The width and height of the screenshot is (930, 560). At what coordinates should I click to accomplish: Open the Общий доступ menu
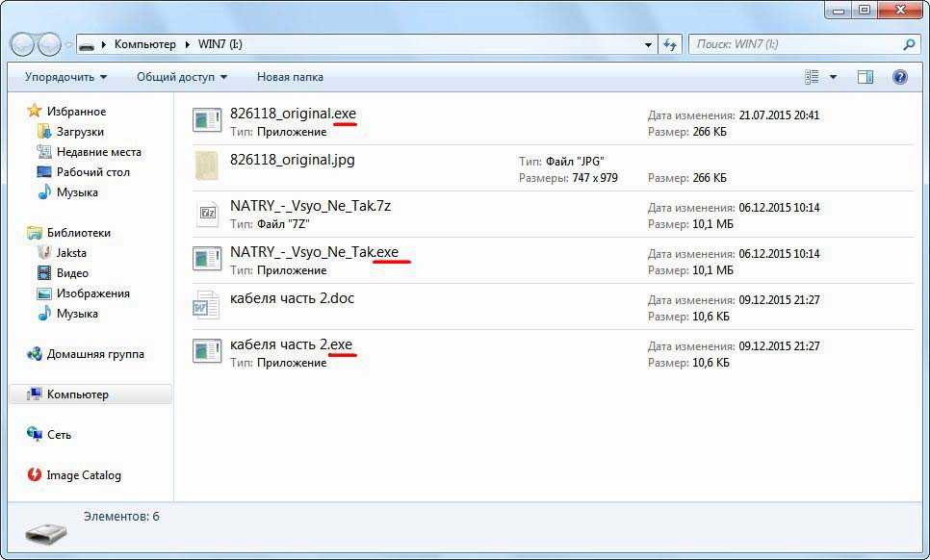[182, 77]
